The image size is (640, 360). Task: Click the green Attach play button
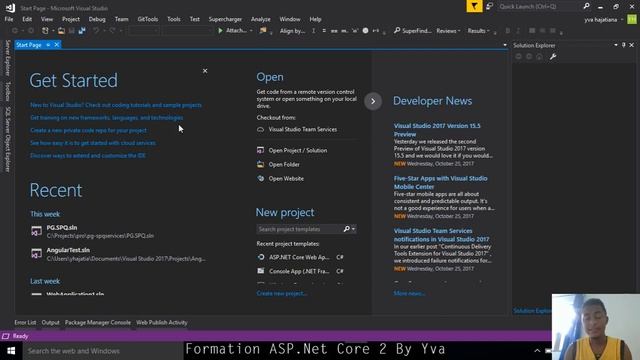220,31
